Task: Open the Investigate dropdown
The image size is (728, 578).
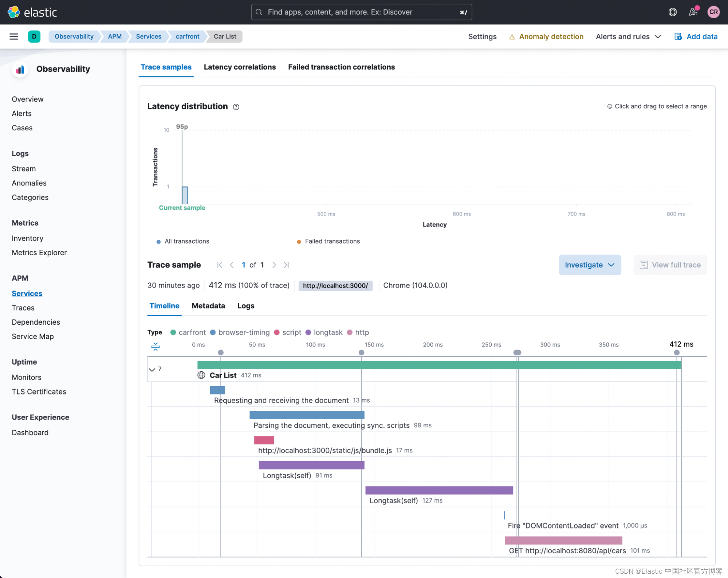Action: tap(589, 265)
